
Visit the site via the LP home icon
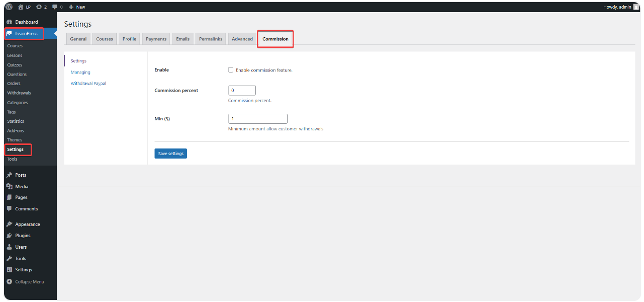click(x=20, y=7)
